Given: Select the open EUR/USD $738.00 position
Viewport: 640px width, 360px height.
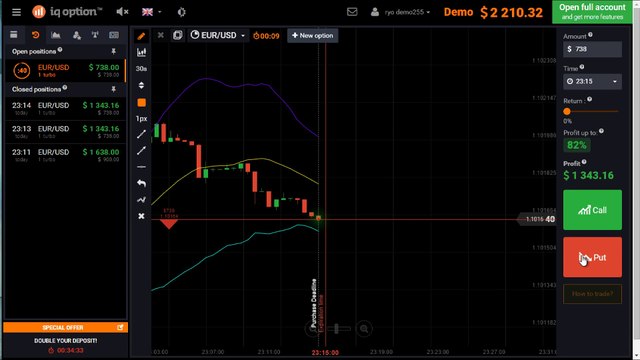Looking at the screenshot, I should click(65, 71).
